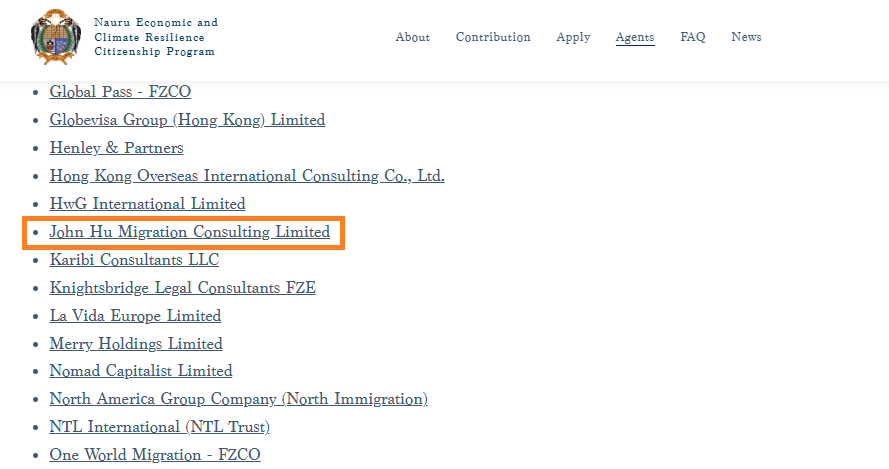Open the Apply navigation link

(x=573, y=37)
